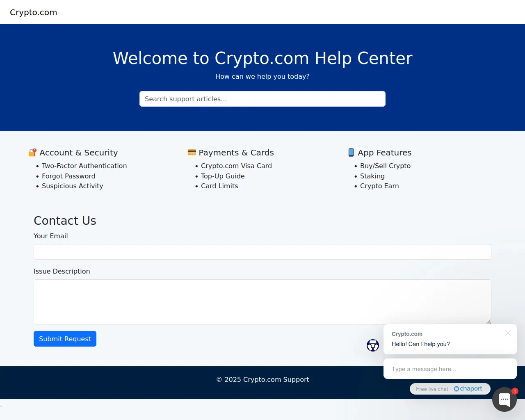Close the Crypto.com chat greeting popup
The height and width of the screenshot is (420, 525).
click(x=508, y=333)
